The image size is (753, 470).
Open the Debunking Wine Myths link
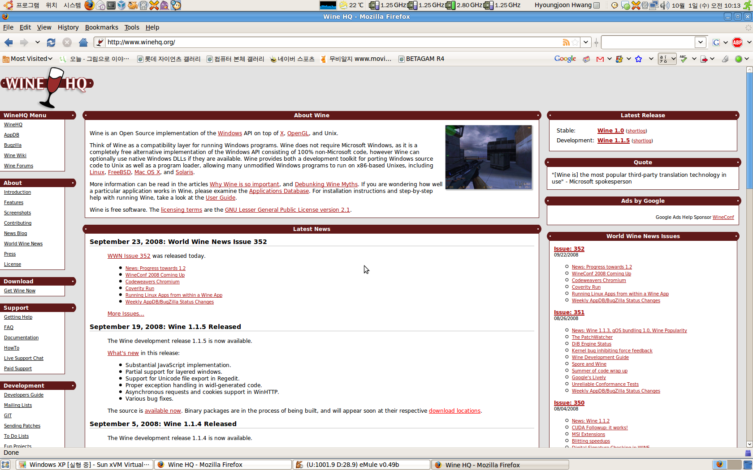[x=326, y=184]
